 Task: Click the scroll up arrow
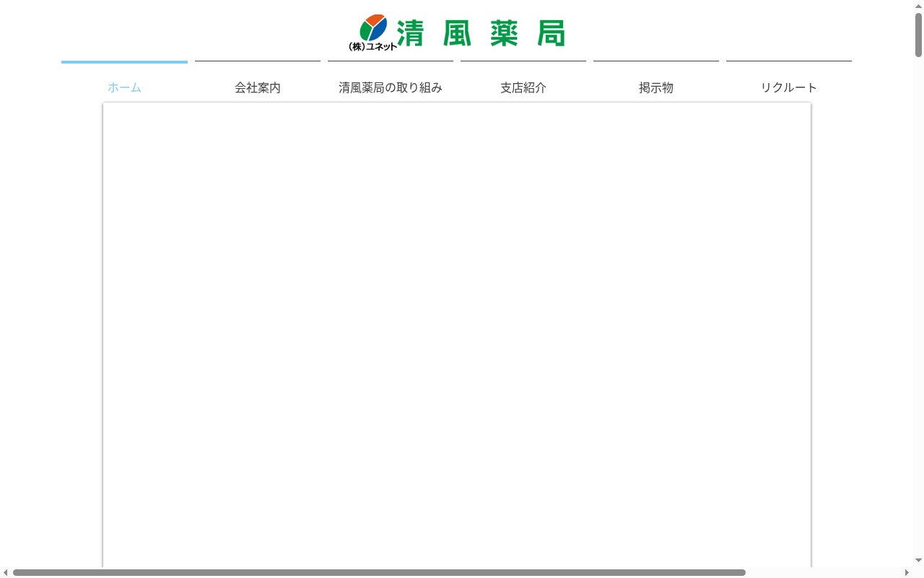pyautogui.click(x=918, y=6)
